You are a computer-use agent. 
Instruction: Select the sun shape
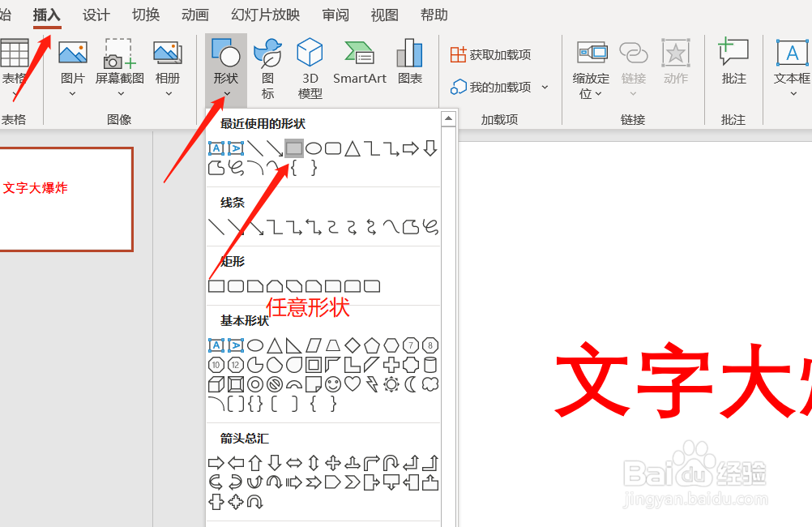pos(391,384)
